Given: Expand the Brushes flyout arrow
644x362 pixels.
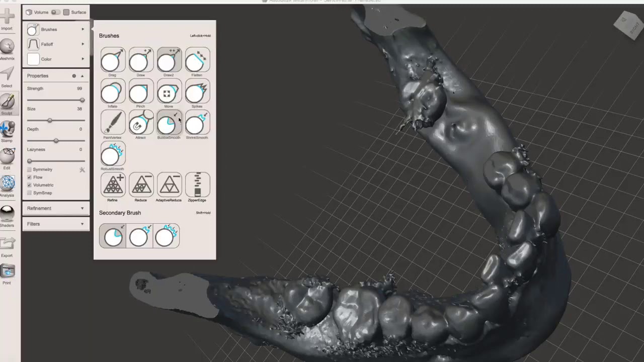Looking at the screenshot, I should (83, 30).
